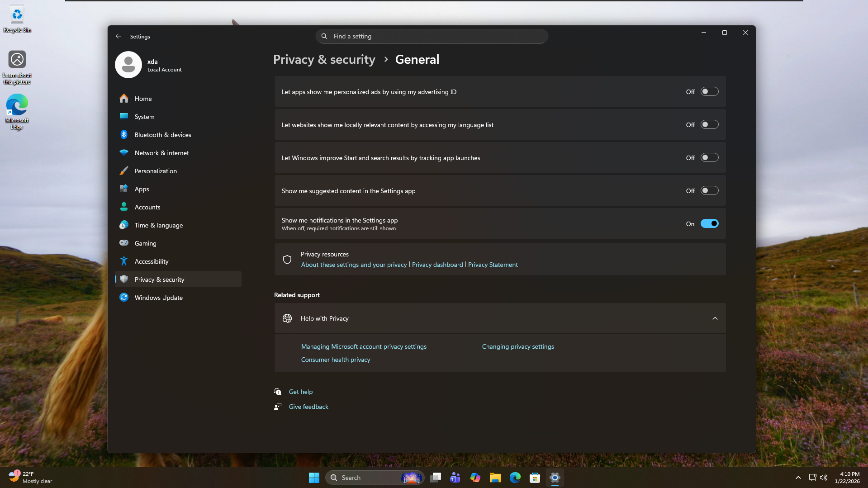Screen dimensions: 868x488
Task: Collapse the Help with Privacy section
Action: pyautogui.click(x=715, y=318)
